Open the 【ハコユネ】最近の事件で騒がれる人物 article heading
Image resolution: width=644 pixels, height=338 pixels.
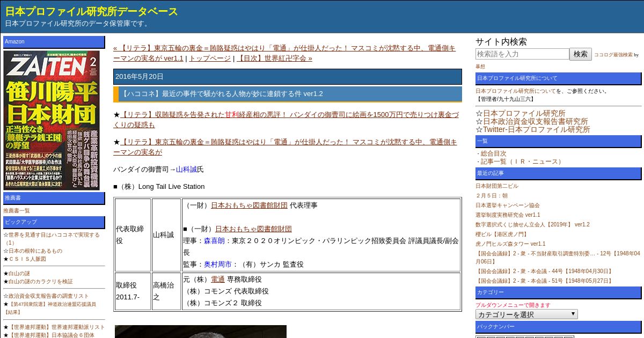click(223, 94)
